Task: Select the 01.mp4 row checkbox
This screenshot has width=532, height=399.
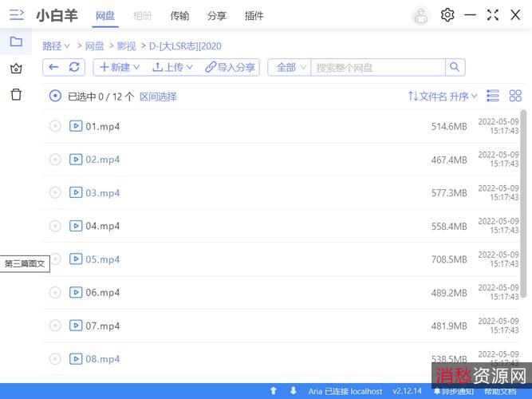Action: (x=55, y=126)
